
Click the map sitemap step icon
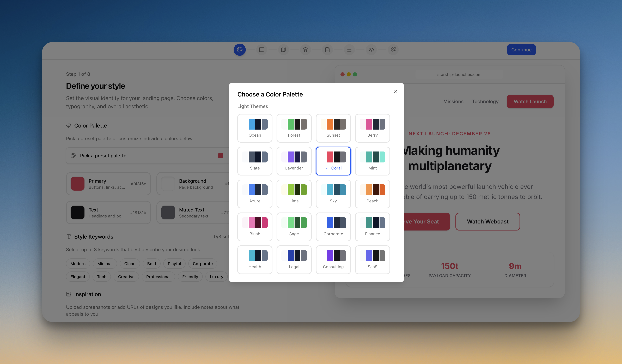click(x=283, y=50)
